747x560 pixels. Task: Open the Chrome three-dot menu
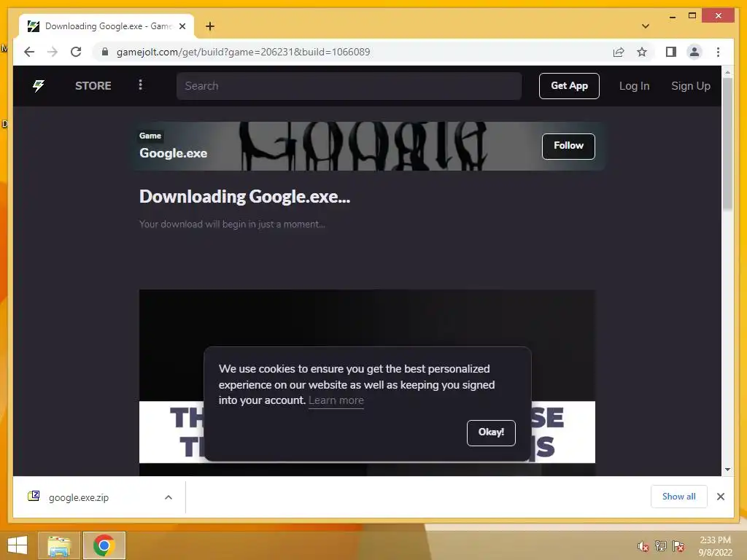click(718, 52)
